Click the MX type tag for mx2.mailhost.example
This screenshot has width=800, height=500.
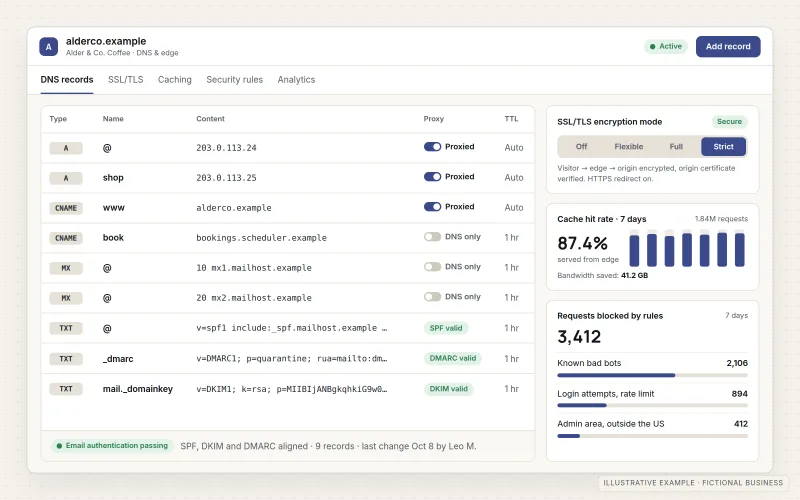[x=66, y=298]
